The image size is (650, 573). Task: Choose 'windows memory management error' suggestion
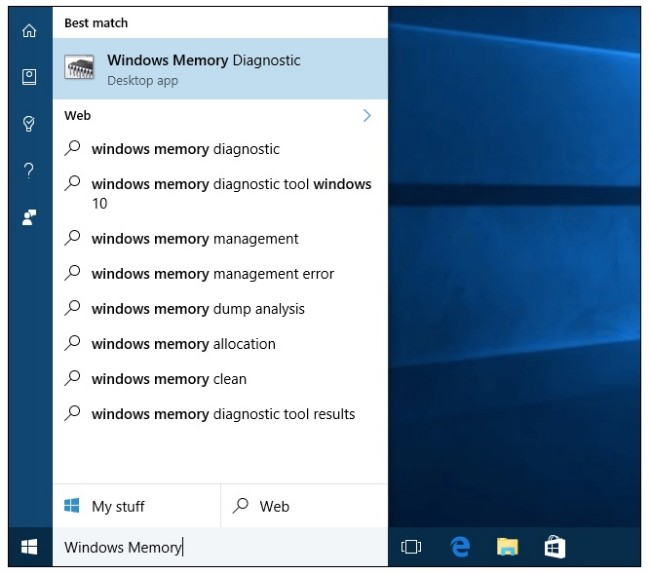pos(221,274)
